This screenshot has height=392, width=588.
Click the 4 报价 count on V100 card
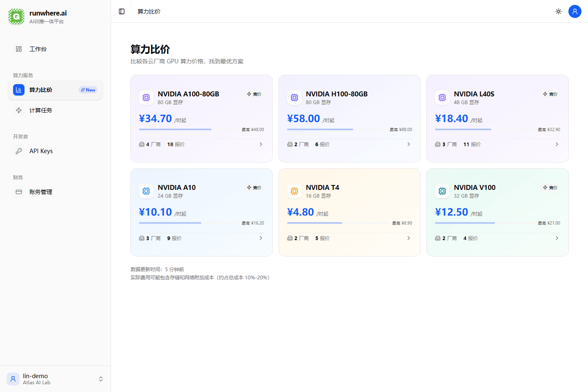pos(470,238)
